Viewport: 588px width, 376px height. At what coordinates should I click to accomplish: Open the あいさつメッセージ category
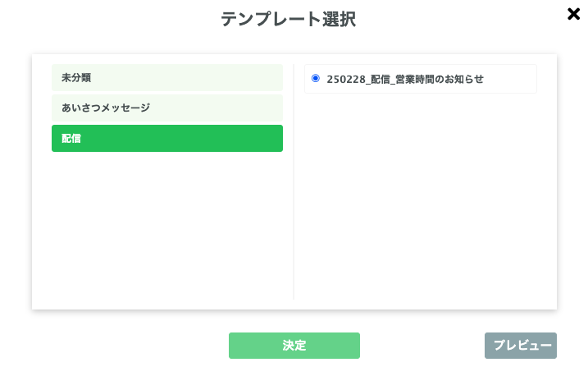click(x=166, y=108)
